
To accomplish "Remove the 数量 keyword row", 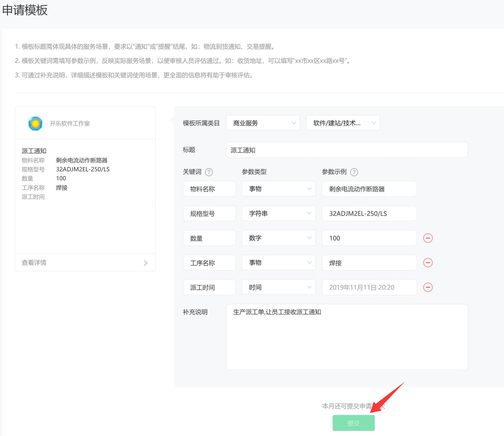I will point(428,238).
